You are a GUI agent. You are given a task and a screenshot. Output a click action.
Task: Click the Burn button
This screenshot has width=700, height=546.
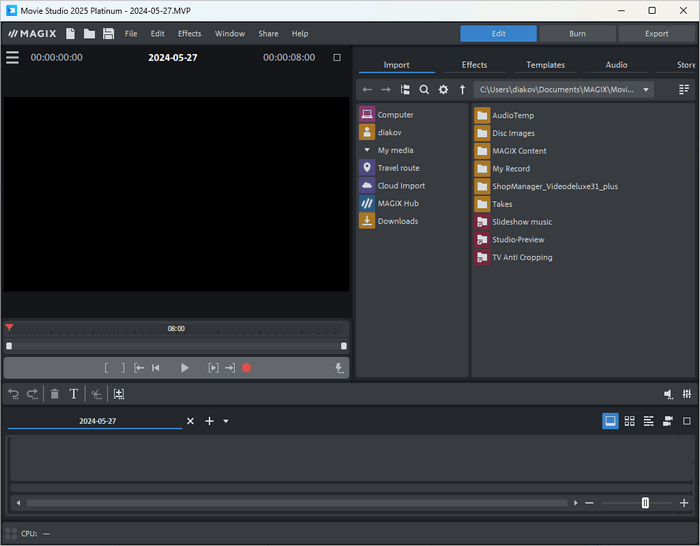pyautogui.click(x=577, y=34)
